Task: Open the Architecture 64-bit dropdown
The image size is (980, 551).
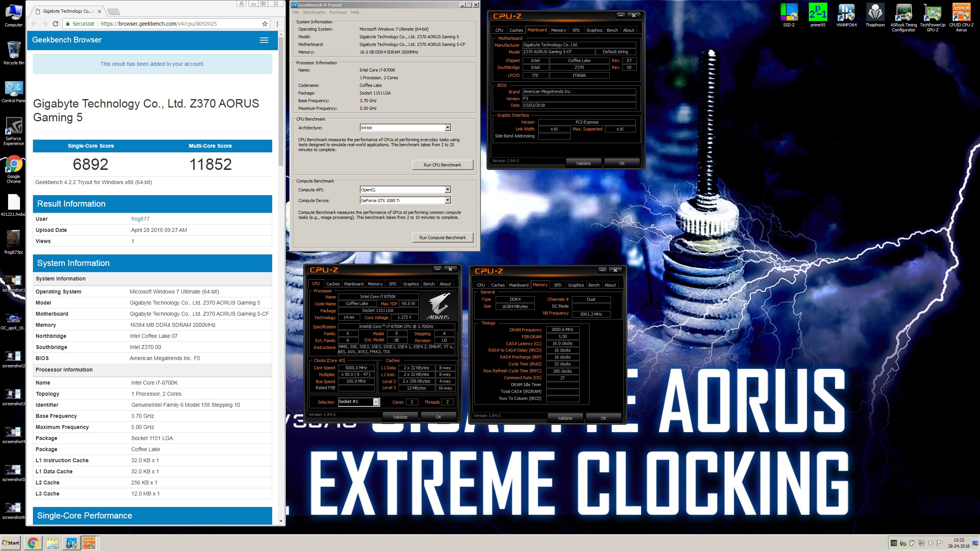Action: point(448,128)
